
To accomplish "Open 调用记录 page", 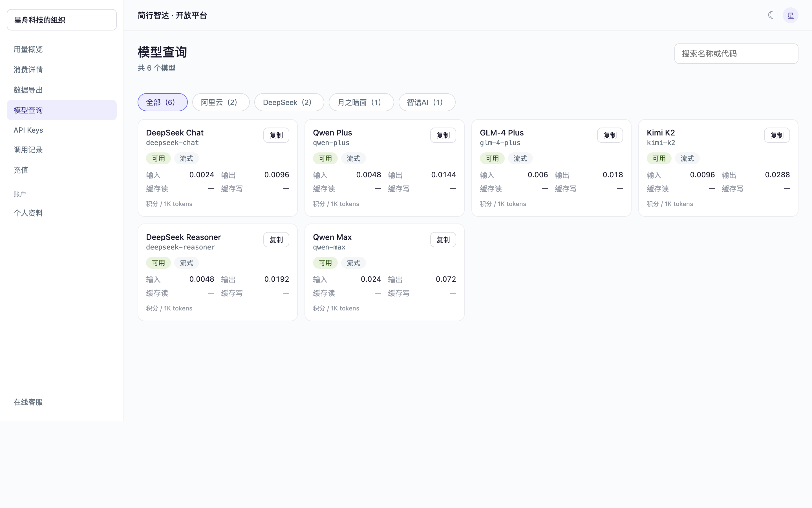I will pyautogui.click(x=62, y=150).
